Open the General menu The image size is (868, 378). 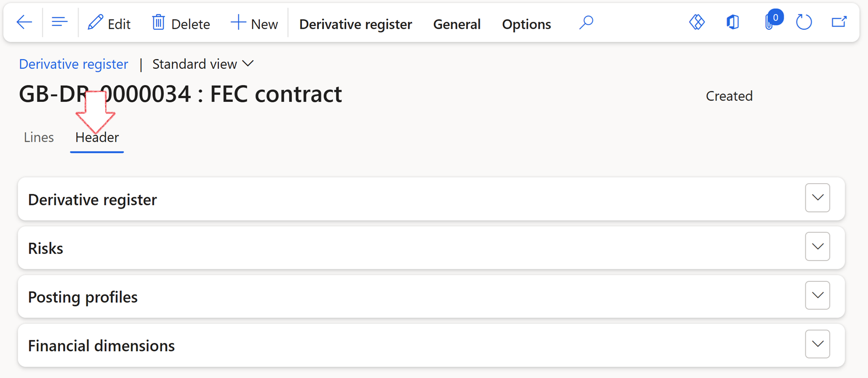click(x=457, y=24)
